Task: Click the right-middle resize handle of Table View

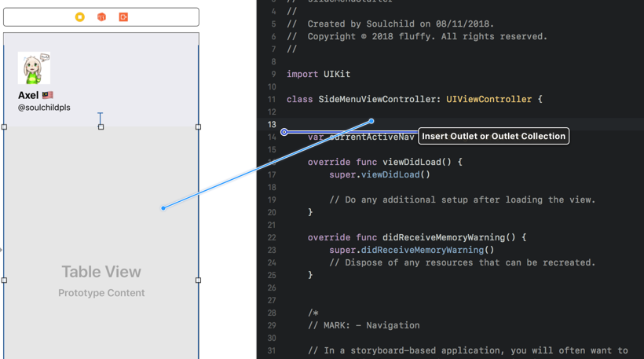Action: coord(198,280)
